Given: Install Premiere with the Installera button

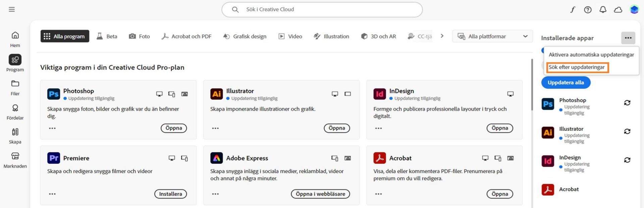Looking at the screenshot, I should [170, 194].
